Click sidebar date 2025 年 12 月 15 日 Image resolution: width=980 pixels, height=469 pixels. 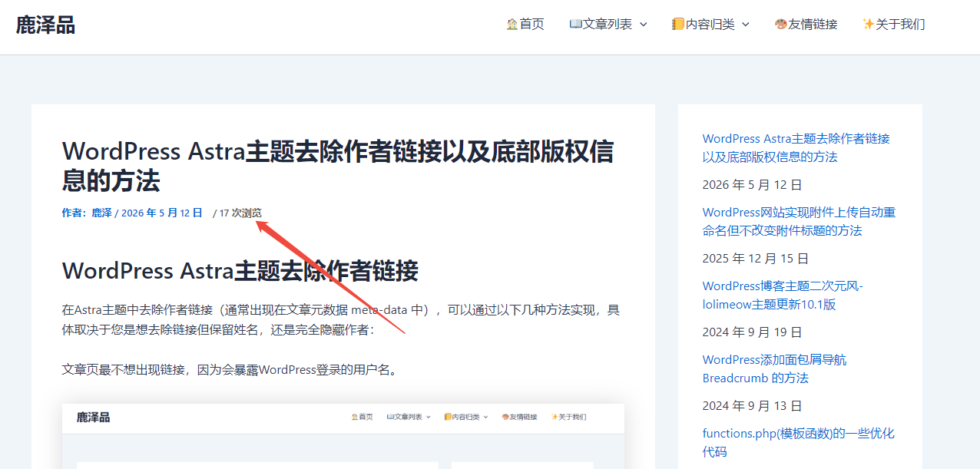756,258
